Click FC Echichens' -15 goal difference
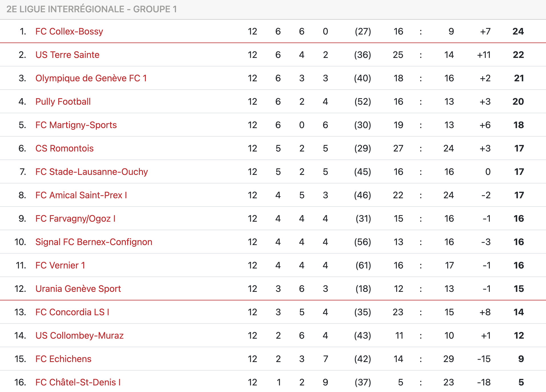Screen dimensions: 546x392 point(484,359)
